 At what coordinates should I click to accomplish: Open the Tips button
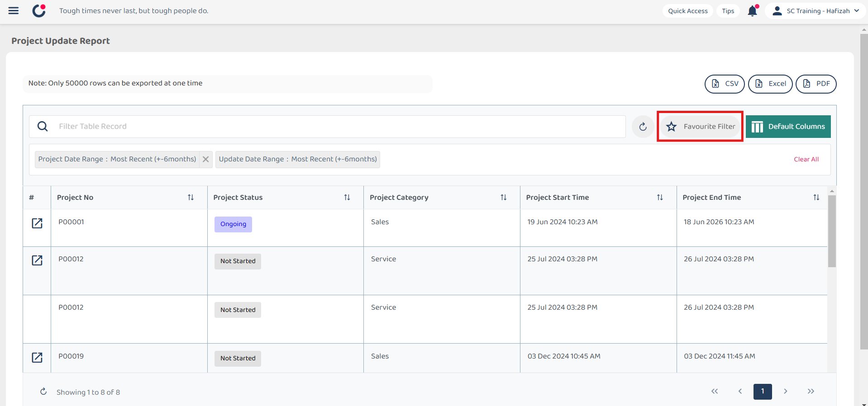(728, 11)
